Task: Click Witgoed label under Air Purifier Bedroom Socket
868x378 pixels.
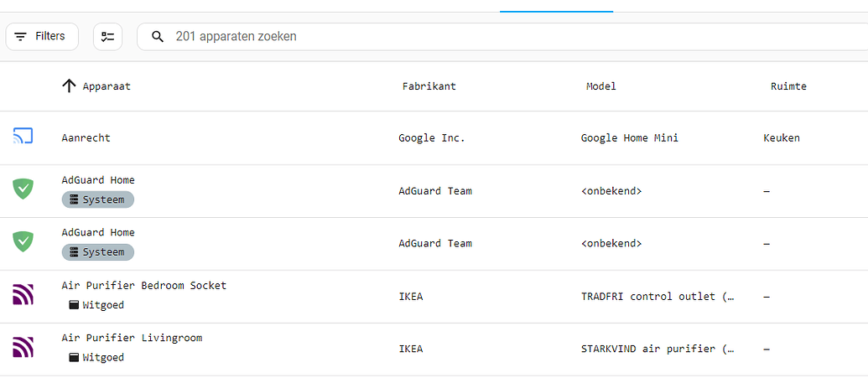Action: pos(96,305)
